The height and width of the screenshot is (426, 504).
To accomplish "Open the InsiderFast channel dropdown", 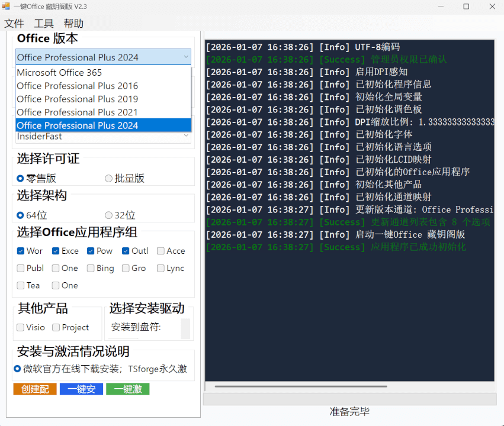I will tap(186, 136).
